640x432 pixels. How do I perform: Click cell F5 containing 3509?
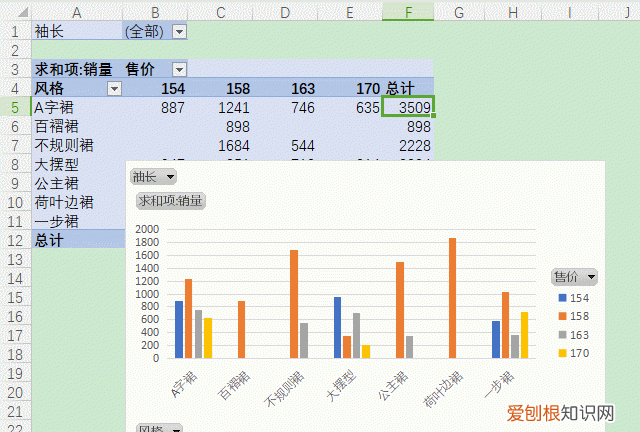tap(408, 107)
